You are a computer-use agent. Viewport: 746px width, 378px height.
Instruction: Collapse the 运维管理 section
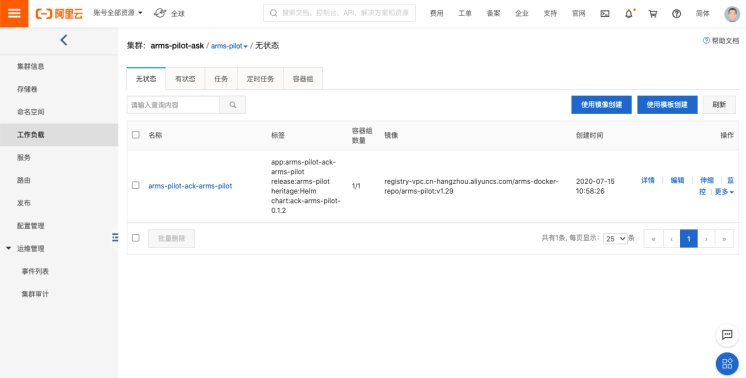9,248
